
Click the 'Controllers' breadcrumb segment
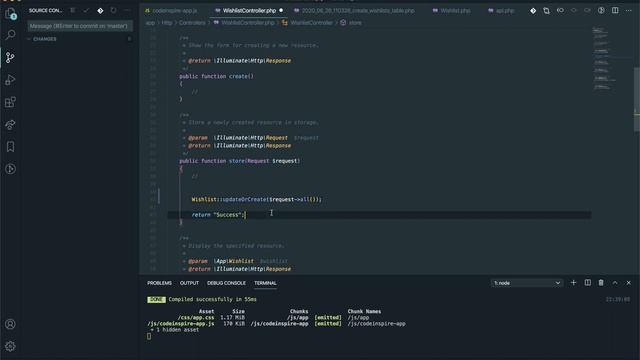[192, 23]
